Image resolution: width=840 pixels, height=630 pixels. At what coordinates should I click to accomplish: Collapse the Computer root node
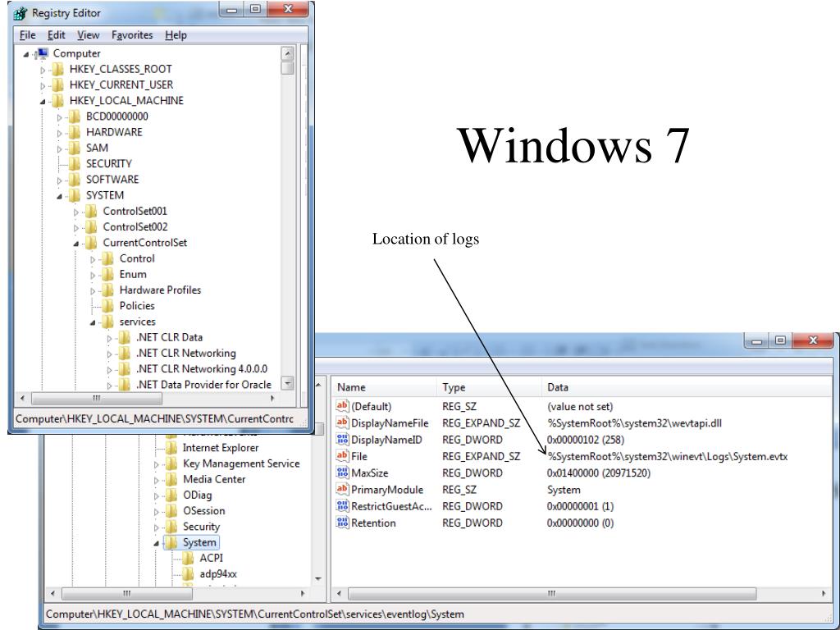[x=26, y=54]
